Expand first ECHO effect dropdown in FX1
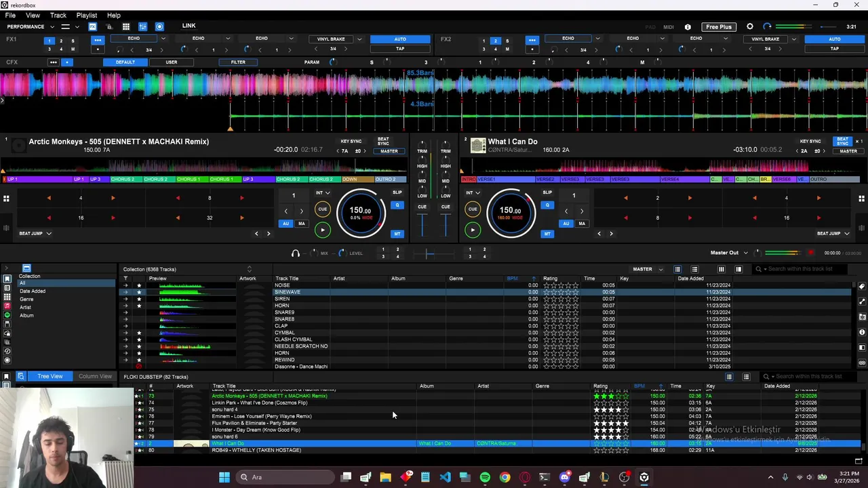Image resolution: width=868 pixels, height=488 pixels. pos(165,39)
